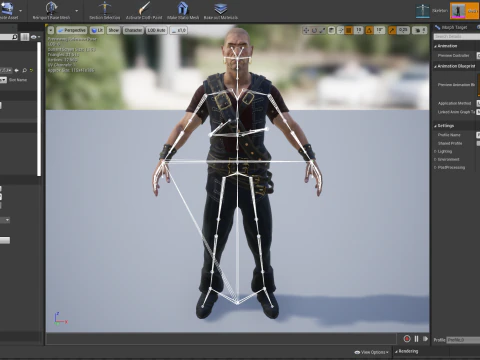Screen dimensions: 480x360
Task: Switch to the Mesh editor mode
Action: (465, 11)
